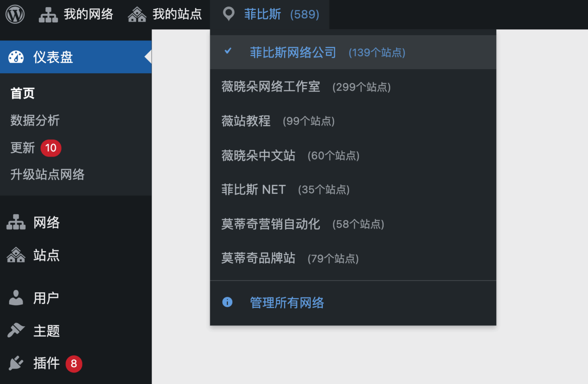Viewport: 588px width, 384px height.
Task: Open 升级站点网络 submenu item
Action: pyautogui.click(x=47, y=175)
